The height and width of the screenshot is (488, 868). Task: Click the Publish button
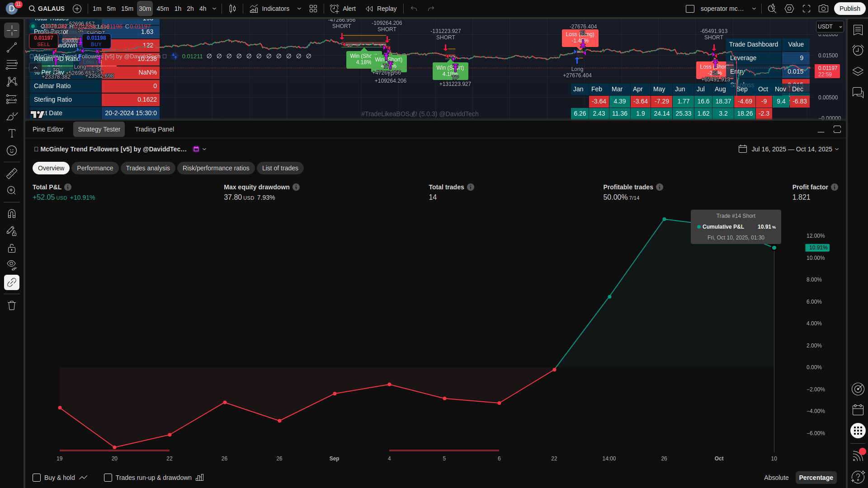point(849,9)
